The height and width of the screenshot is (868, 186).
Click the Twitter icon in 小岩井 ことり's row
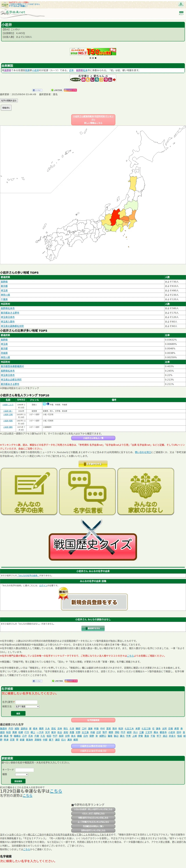pos(44,404)
